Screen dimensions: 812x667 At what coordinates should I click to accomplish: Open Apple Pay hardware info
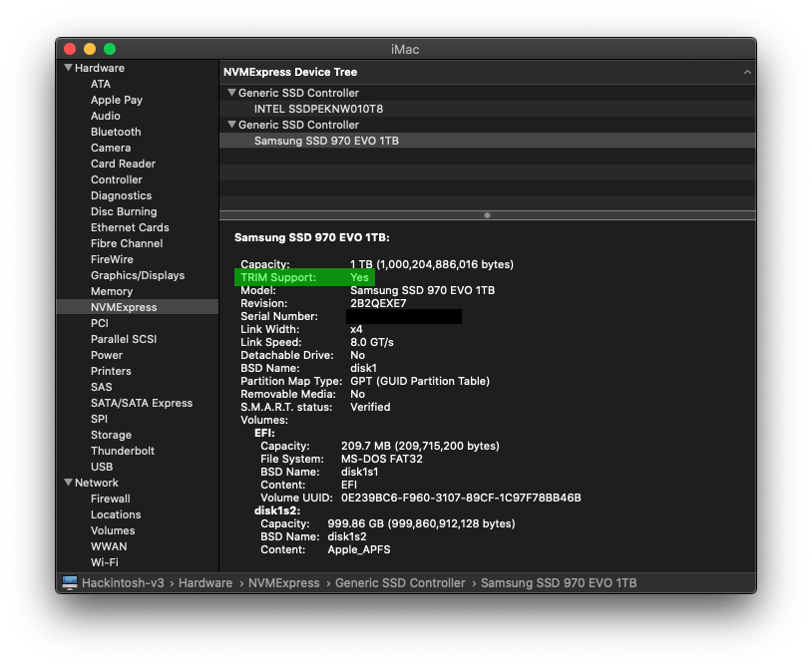117,100
